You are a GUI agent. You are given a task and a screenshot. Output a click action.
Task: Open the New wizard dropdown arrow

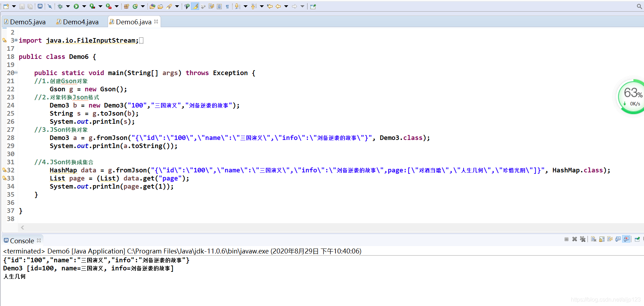coord(14,6)
